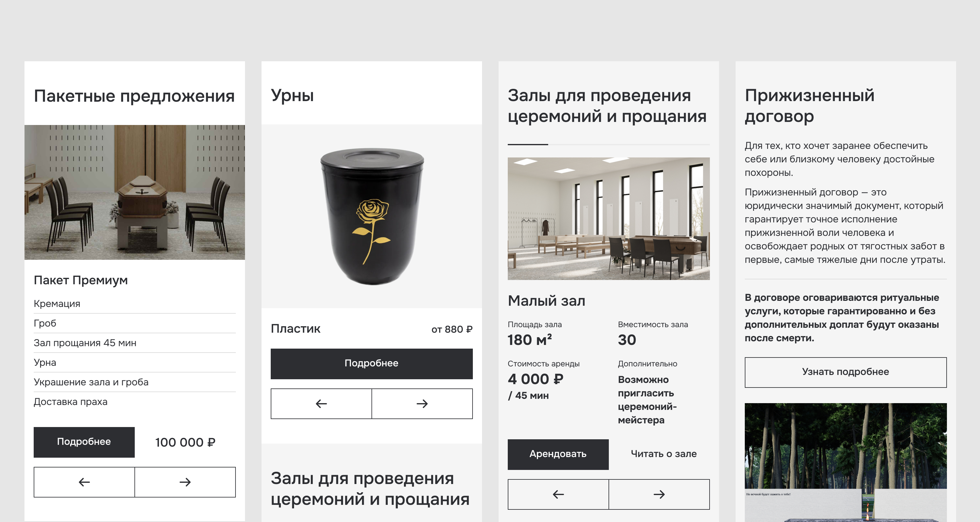
Task: Click the slider progress bar above hall photo
Action: [x=609, y=145]
